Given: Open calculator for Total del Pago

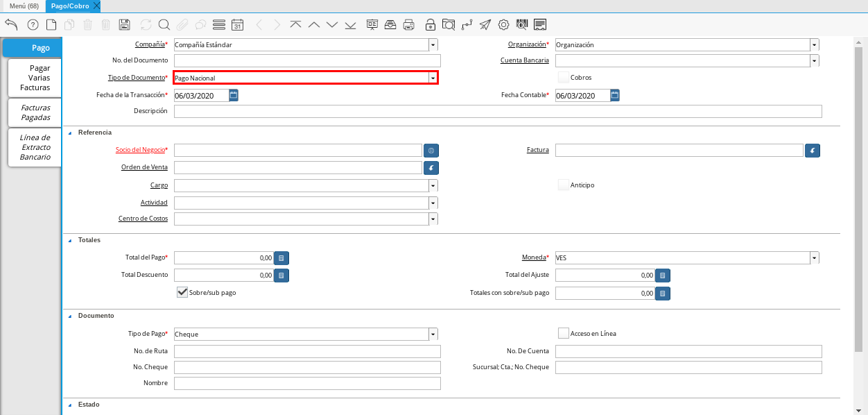Looking at the screenshot, I should (x=281, y=257).
